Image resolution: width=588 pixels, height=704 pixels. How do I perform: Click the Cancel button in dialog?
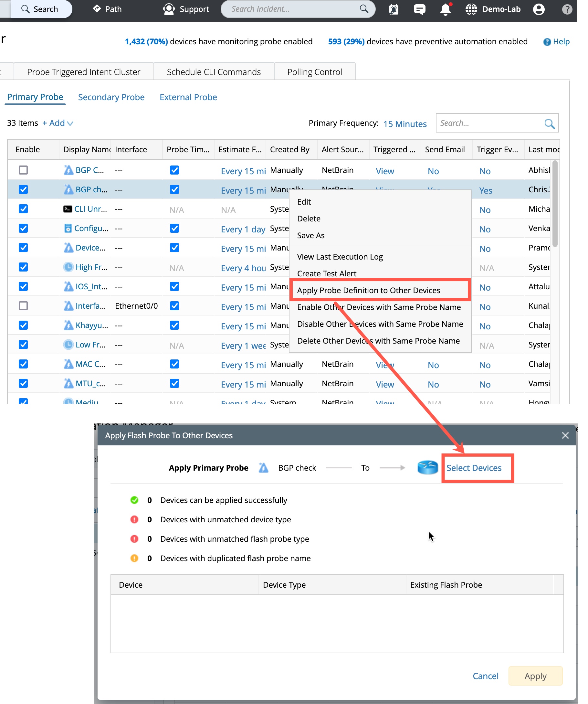(x=485, y=676)
